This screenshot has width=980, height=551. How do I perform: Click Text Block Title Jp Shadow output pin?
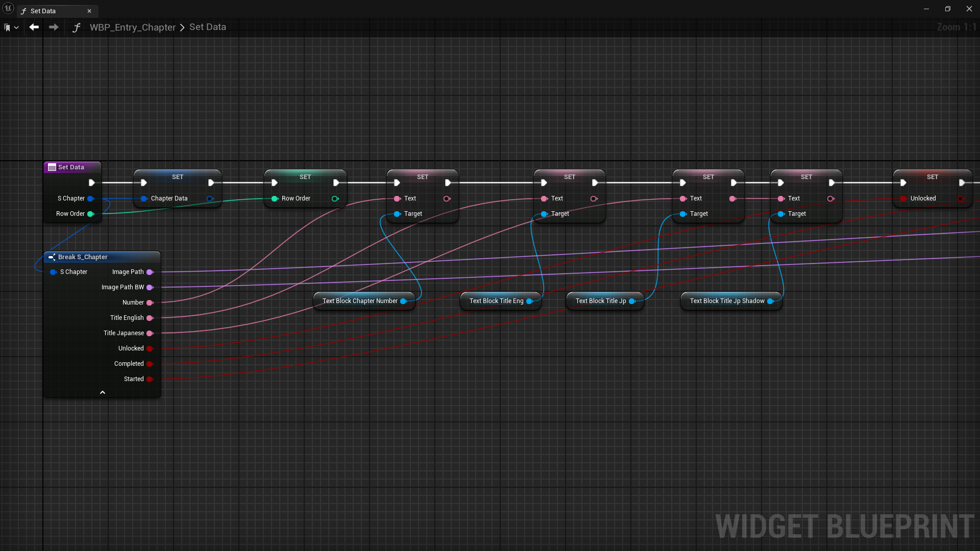tap(771, 301)
